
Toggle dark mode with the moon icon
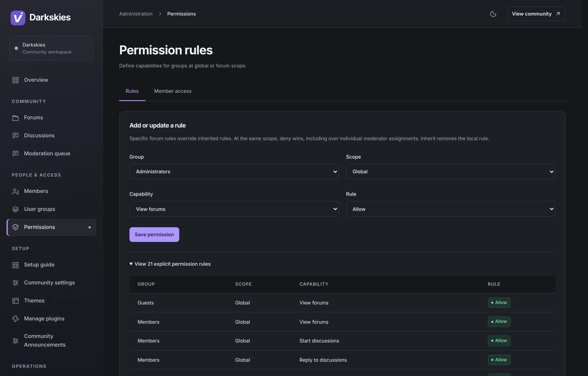click(493, 14)
